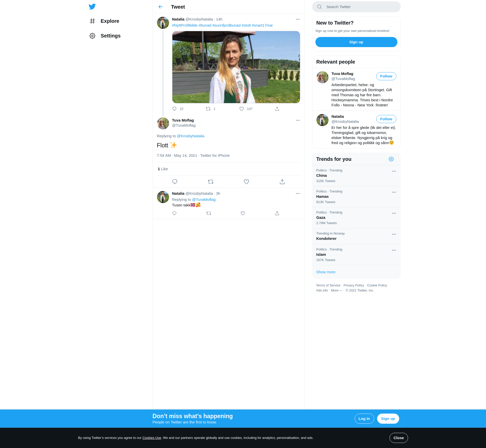Open the Islam trend
This screenshot has width=486, height=448.
356,255
